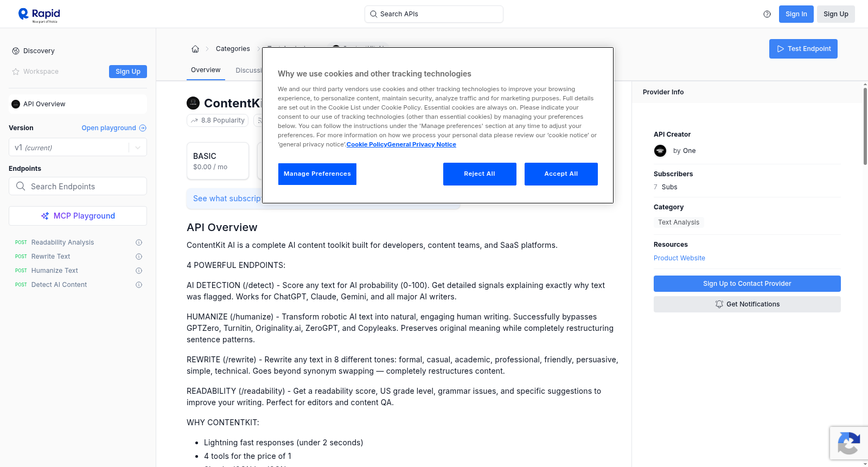Click info icon for Rewrite Text
868x467 pixels.
[x=139, y=257]
